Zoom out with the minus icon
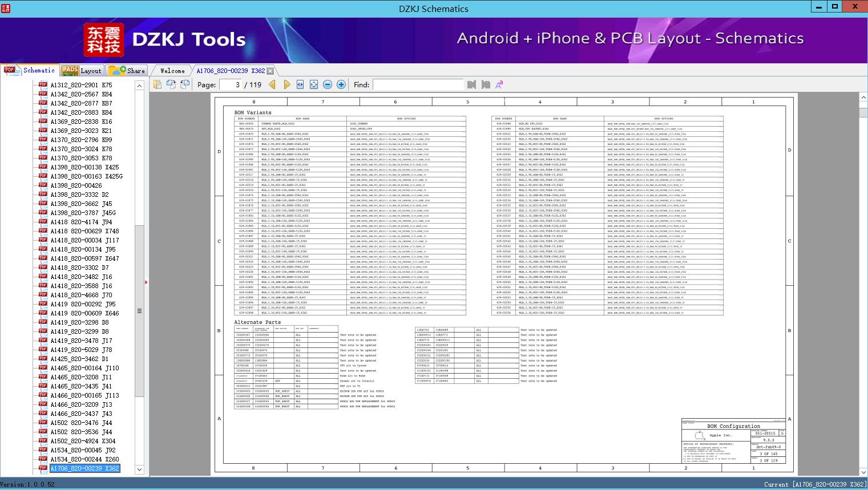This screenshot has height=490, width=868. click(x=328, y=84)
